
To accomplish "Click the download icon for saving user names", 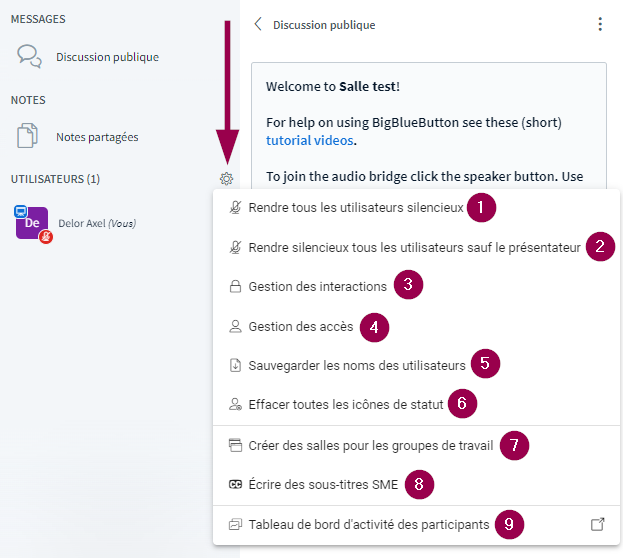I will tap(235, 365).
